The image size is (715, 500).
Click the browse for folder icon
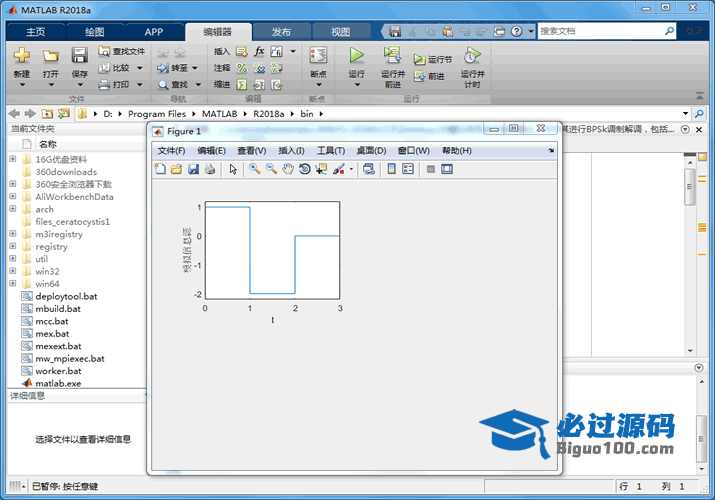click(64, 113)
